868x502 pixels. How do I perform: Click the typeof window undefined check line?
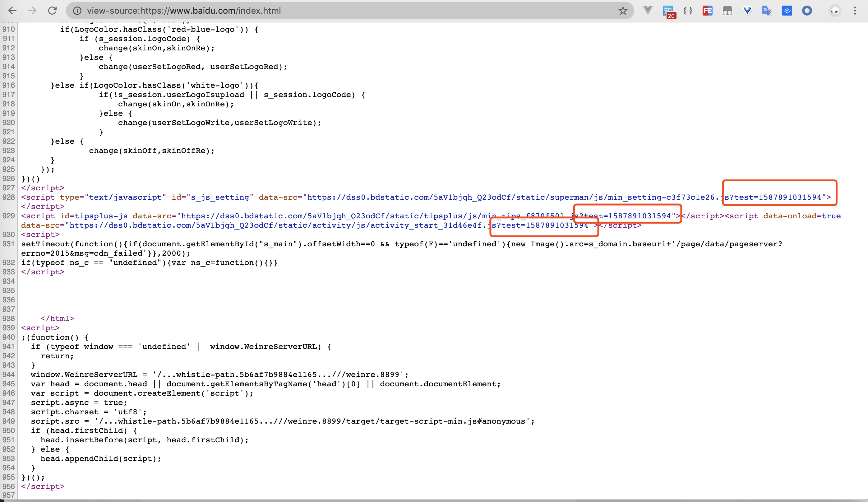point(181,346)
